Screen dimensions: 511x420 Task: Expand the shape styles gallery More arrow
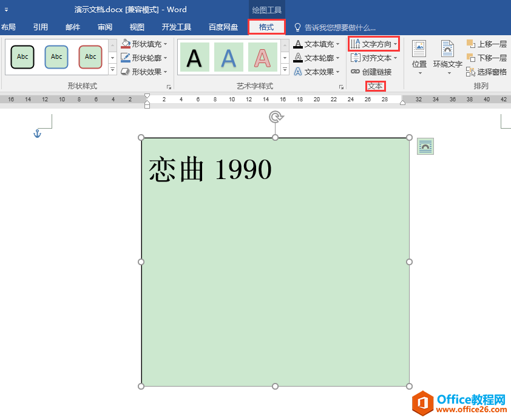coord(112,69)
